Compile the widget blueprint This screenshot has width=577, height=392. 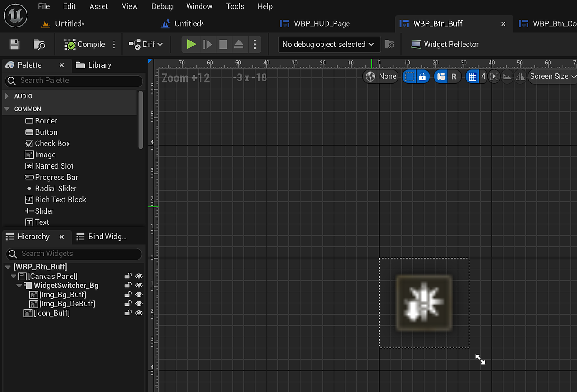tap(85, 44)
